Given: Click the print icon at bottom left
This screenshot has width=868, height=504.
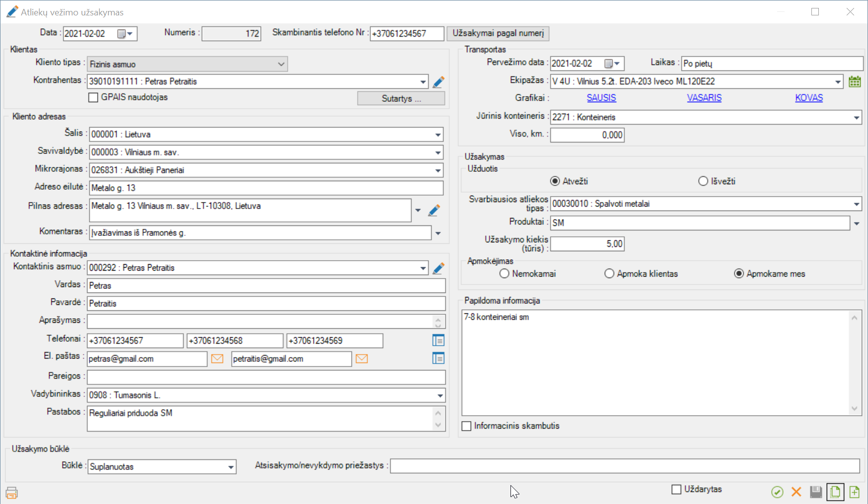Looking at the screenshot, I should [x=11, y=493].
